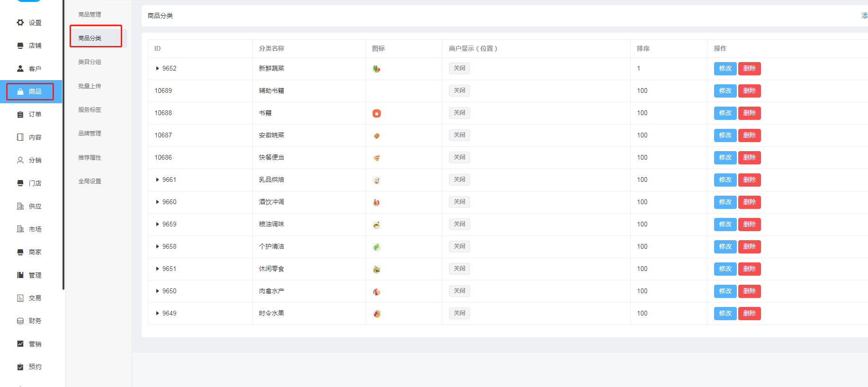Click the 订单 clipboard icon
Viewport: 868px width, 387px height.
tap(20, 114)
